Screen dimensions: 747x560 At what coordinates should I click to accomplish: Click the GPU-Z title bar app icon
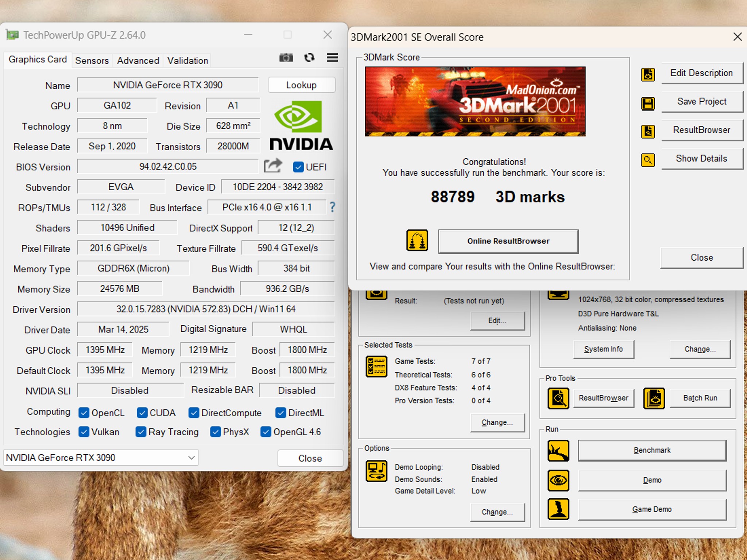(12, 35)
